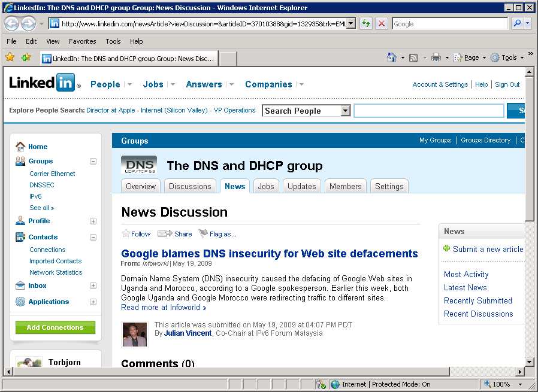
Task: Open the Search People dropdown
Action: [345, 111]
